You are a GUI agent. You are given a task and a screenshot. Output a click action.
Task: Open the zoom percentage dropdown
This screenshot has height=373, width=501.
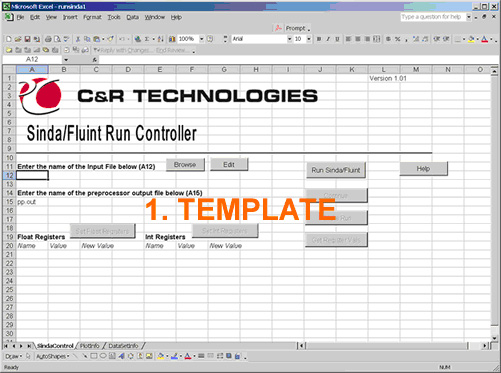(201, 39)
